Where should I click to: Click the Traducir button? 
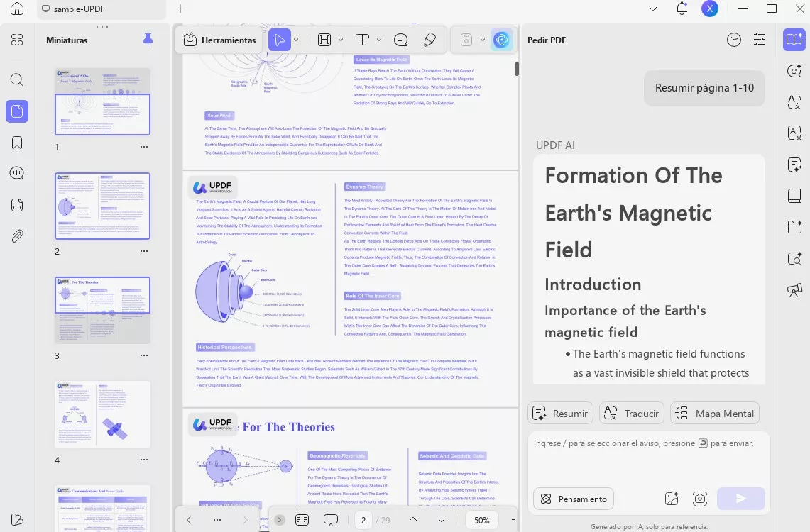click(x=631, y=414)
